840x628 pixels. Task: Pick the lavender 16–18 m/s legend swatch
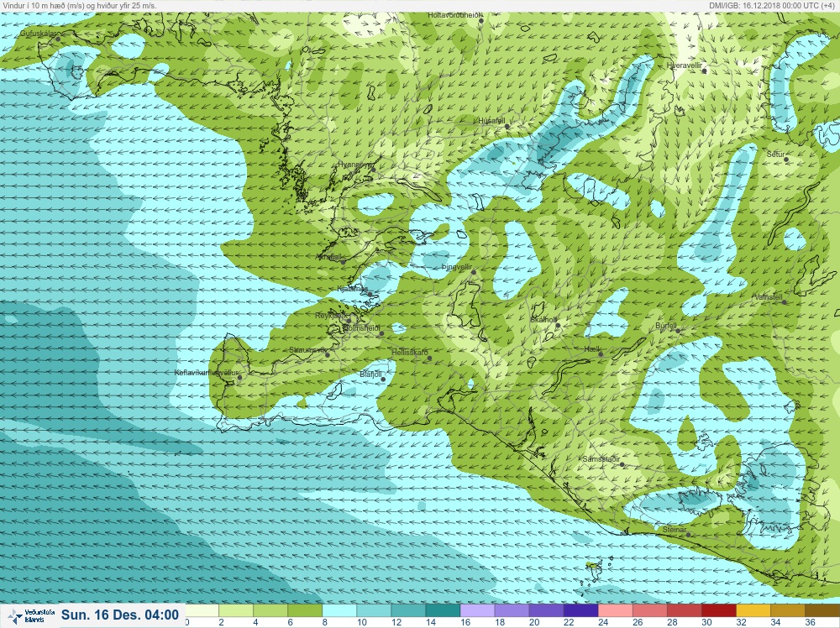pos(477,610)
